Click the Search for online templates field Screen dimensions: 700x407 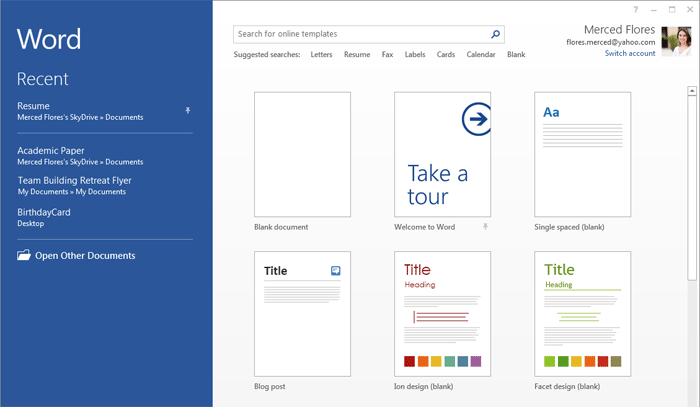360,34
